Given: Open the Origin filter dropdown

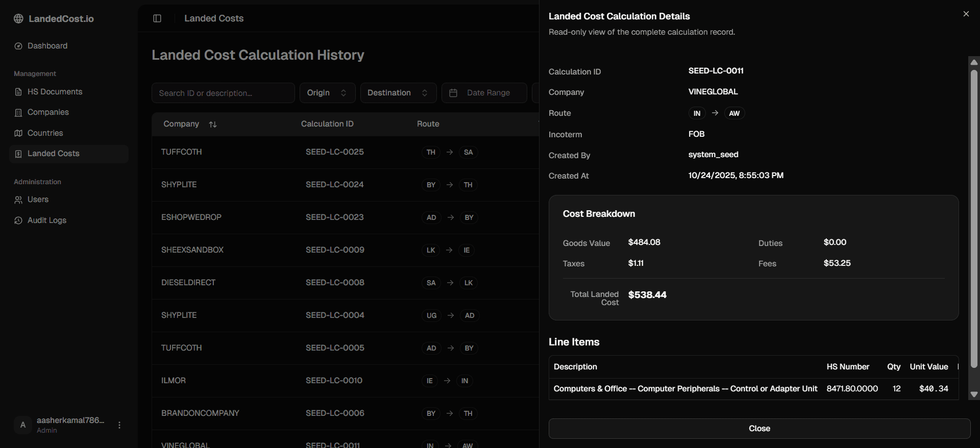Looking at the screenshot, I should tap(327, 93).
